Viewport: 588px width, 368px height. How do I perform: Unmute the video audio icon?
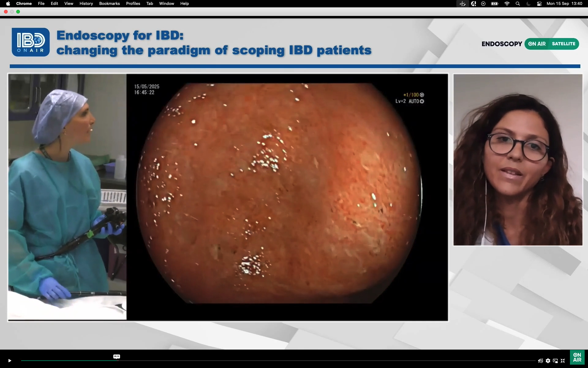click(541, 361)
